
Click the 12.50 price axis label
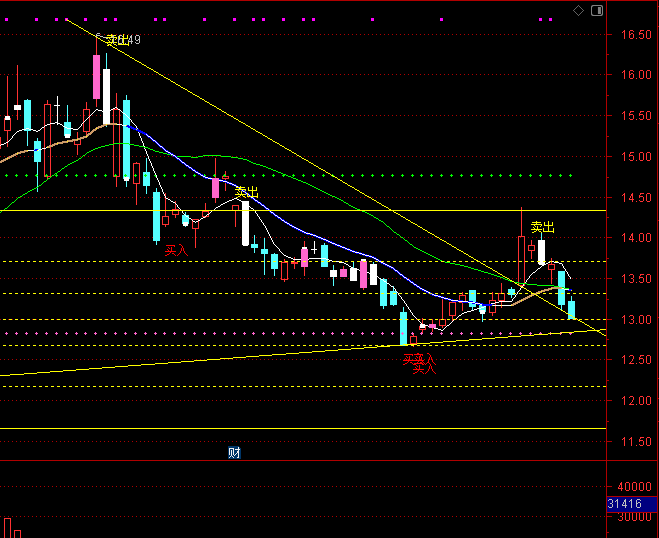[x=636, y=360]
